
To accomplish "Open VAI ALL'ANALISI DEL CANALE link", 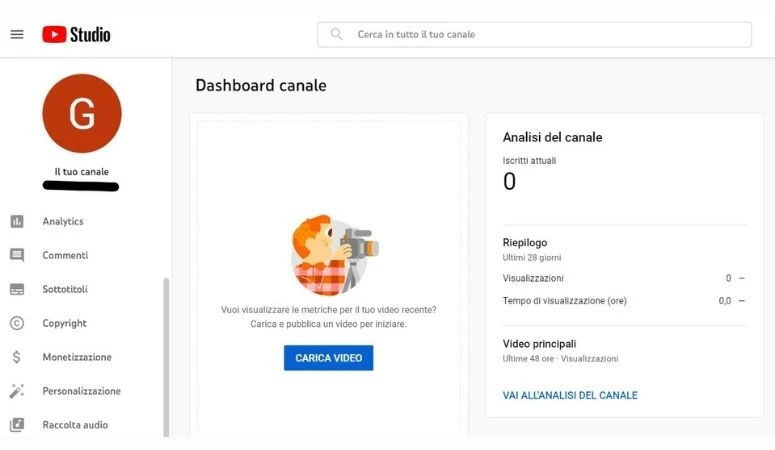I will 570,395.
